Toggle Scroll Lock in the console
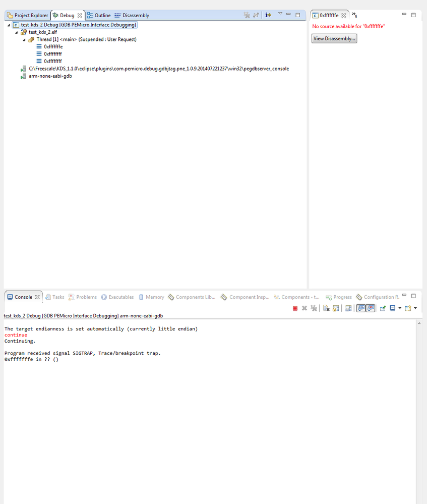The height and width of the screenshot is (504, 427). (x=335, y=308)
